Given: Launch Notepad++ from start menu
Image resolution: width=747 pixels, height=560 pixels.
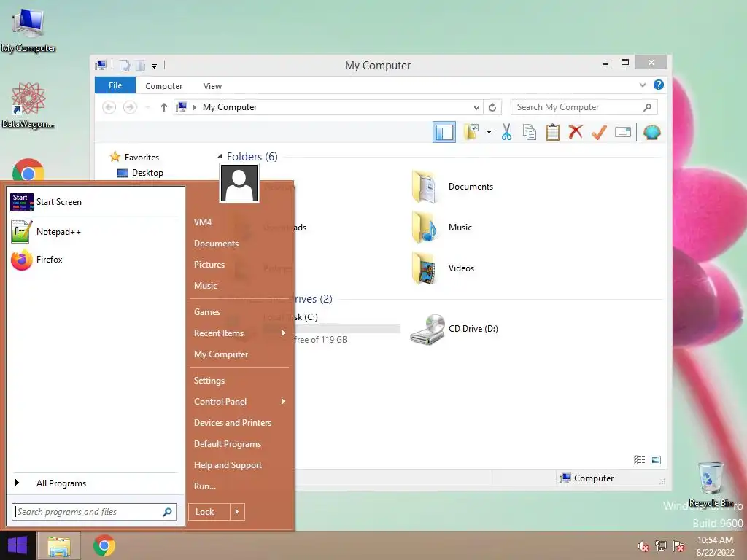Looking at the screenshot, I should click(94, 232).
